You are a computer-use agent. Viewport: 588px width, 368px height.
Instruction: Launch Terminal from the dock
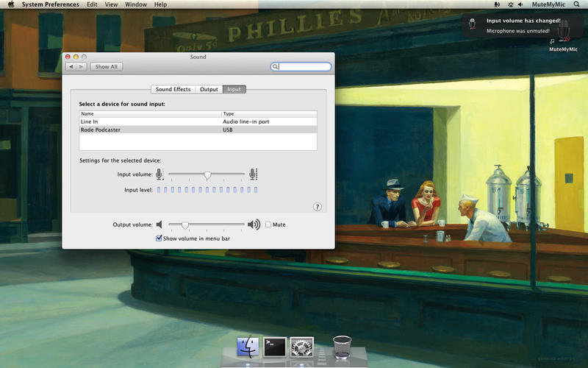coord(275,346)
